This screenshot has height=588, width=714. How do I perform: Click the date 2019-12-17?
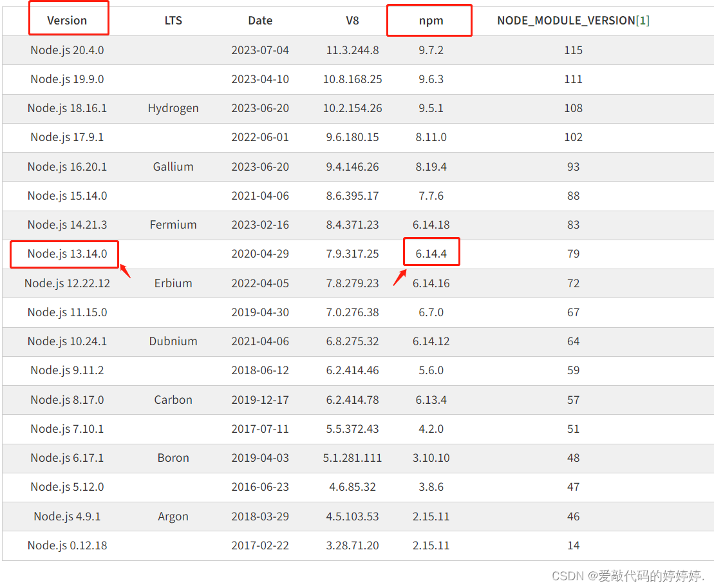pos(260,400)
